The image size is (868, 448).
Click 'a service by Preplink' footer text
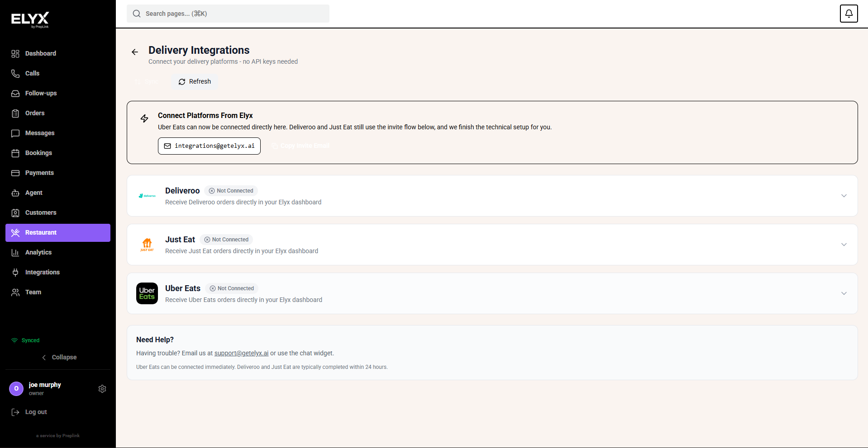pyautogui.click(x=58, y=436)
